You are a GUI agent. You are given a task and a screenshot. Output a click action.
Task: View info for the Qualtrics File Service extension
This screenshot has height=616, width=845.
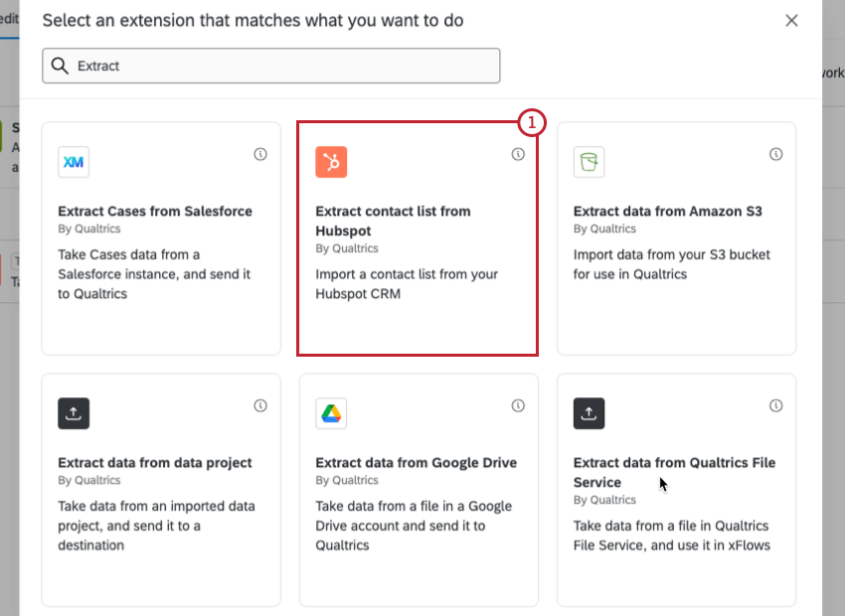pyautogui.click(x=774, y=405)
